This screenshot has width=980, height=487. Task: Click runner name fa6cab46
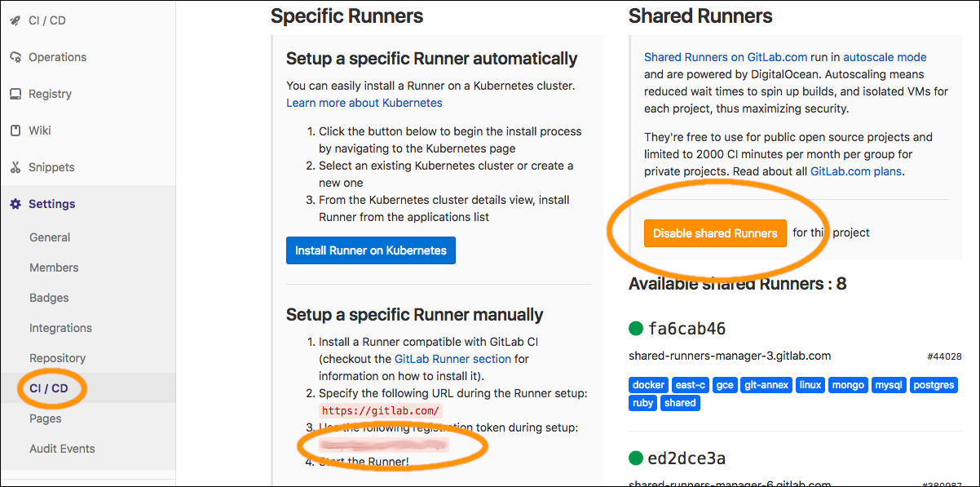687,329
